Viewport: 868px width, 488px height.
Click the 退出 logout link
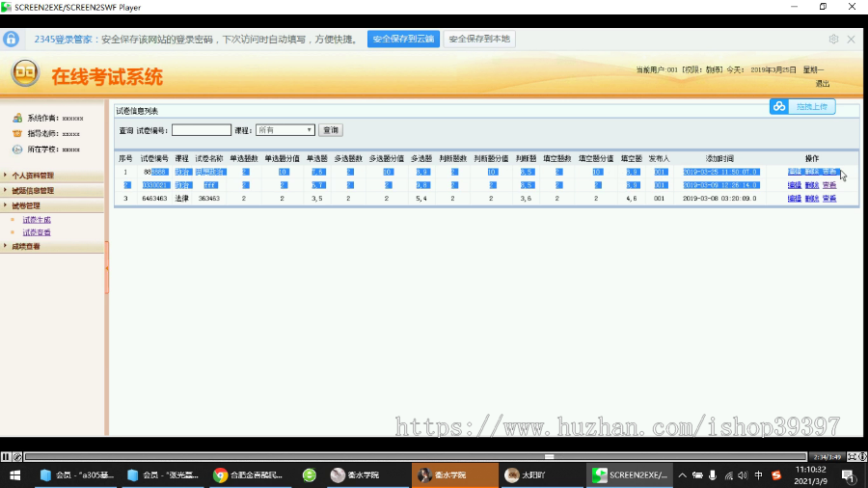tap(823, 84)
